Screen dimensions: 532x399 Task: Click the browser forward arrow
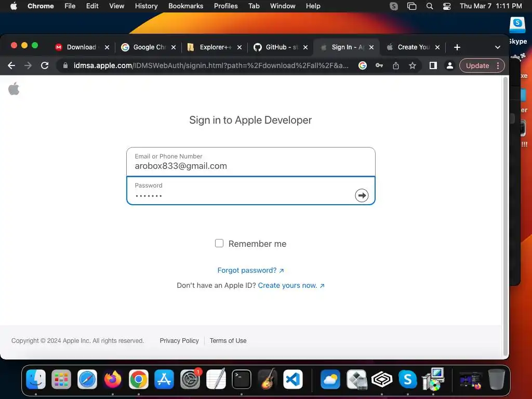click(x=28, y=65)
